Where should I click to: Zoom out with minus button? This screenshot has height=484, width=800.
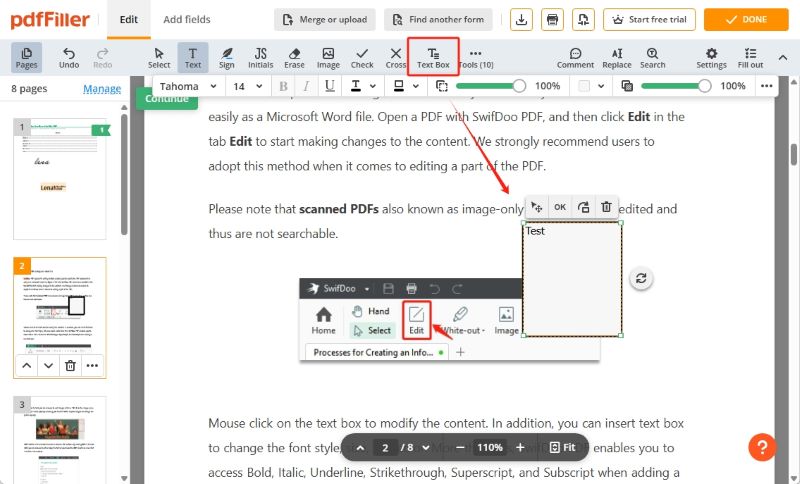(460, 448)
